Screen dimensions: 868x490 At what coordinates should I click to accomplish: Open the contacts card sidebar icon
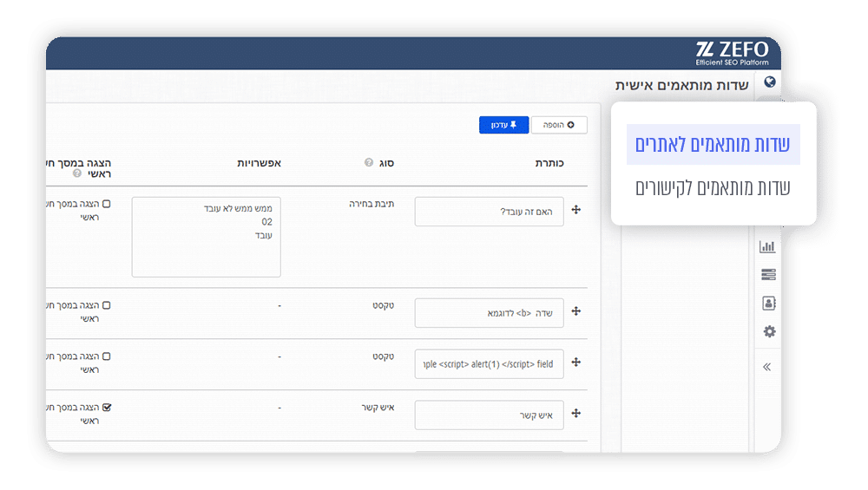[x=769, y=303]
